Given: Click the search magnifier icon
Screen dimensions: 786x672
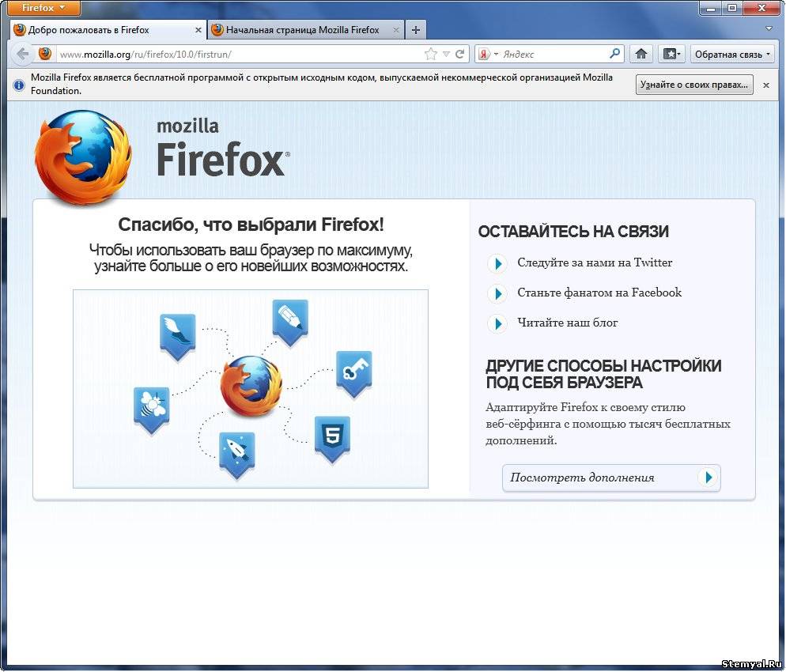Looking at the screenshot, I should pos(615,54).
